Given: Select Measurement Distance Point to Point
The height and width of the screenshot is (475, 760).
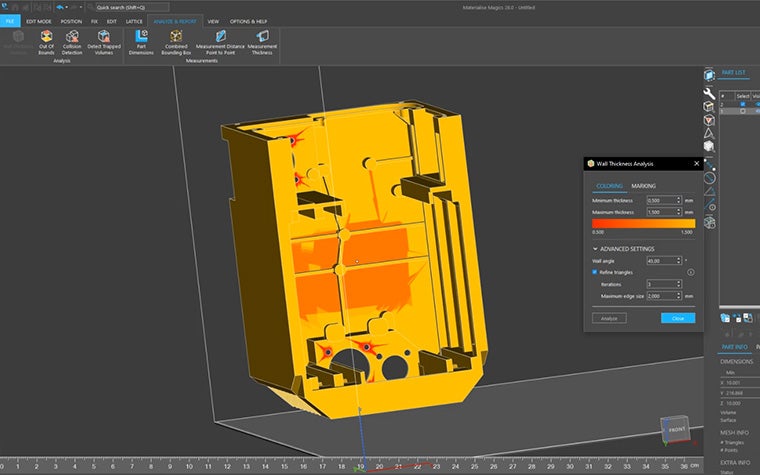Looking at the screenshot, I should 219,38.
